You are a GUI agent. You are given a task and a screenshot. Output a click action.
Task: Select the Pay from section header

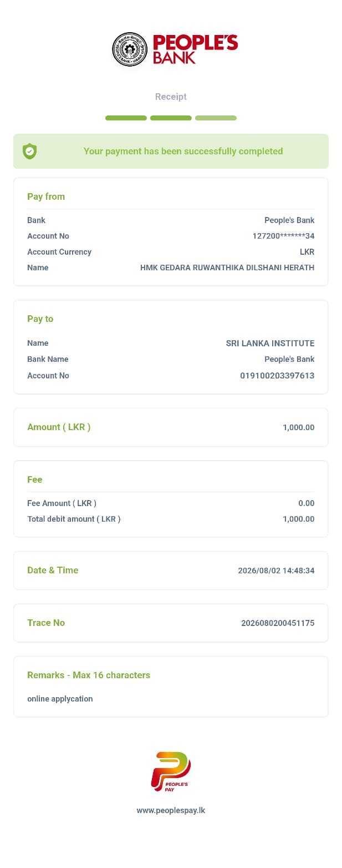[x=46, y=196]
